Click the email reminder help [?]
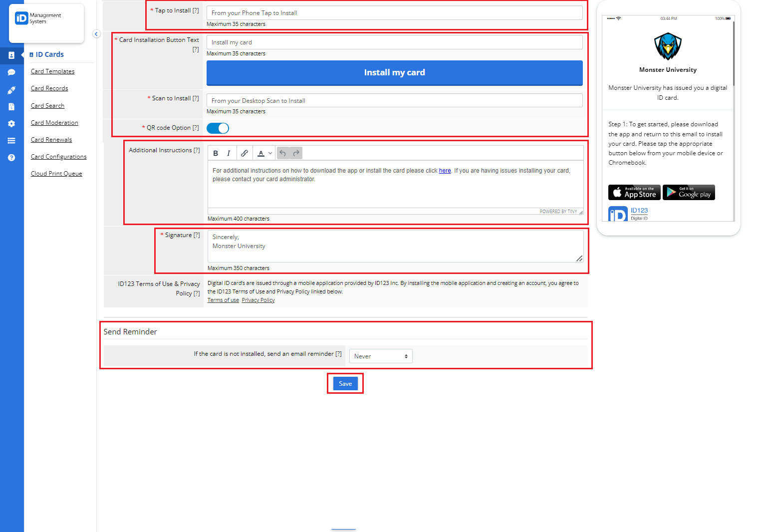 tap(338, 354)
